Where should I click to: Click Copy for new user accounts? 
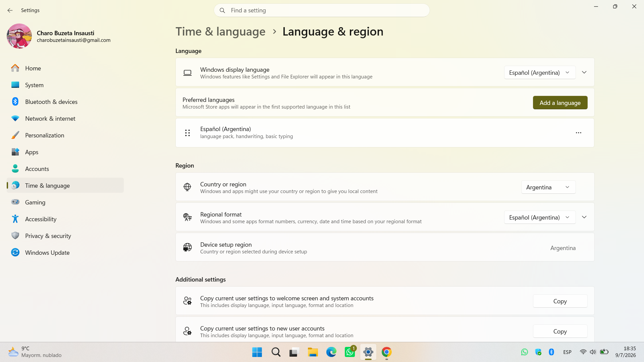(x=560, y=331)
